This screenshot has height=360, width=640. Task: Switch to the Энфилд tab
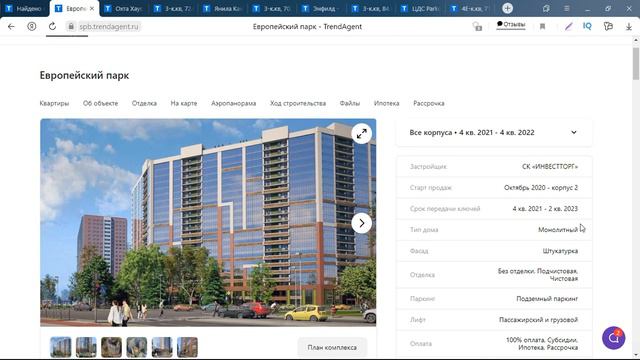[x=321, y=8]
